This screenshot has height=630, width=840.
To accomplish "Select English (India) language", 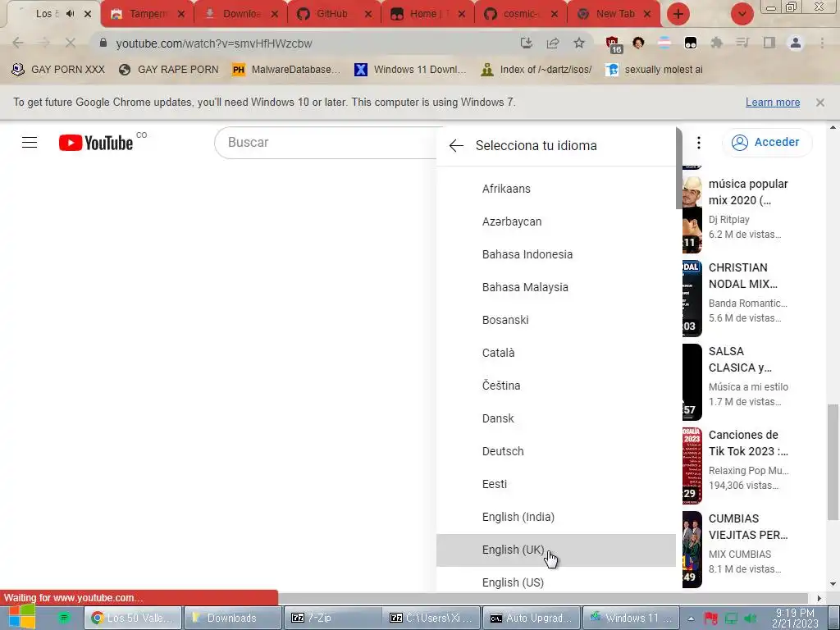I will 556,517.
